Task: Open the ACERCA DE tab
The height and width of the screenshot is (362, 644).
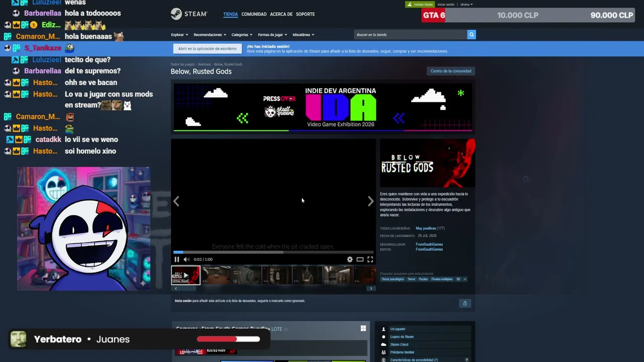Action: 281,14
